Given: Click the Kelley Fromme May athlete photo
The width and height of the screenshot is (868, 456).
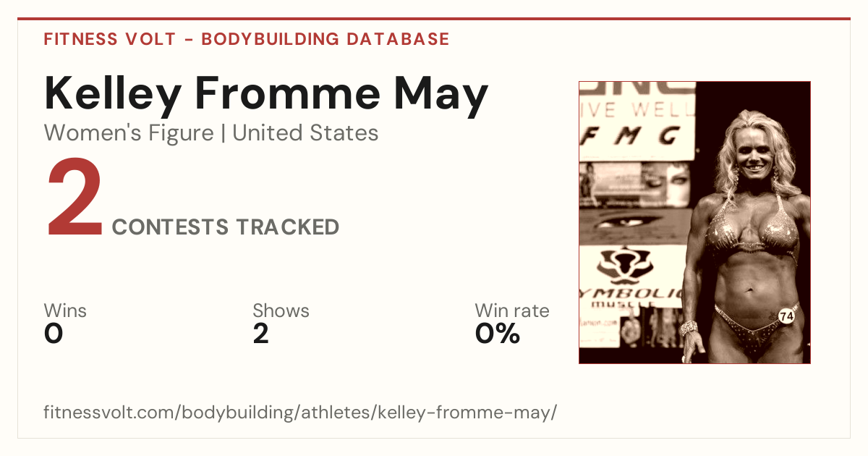Looking at the screenshot, I should click(694, 222).
